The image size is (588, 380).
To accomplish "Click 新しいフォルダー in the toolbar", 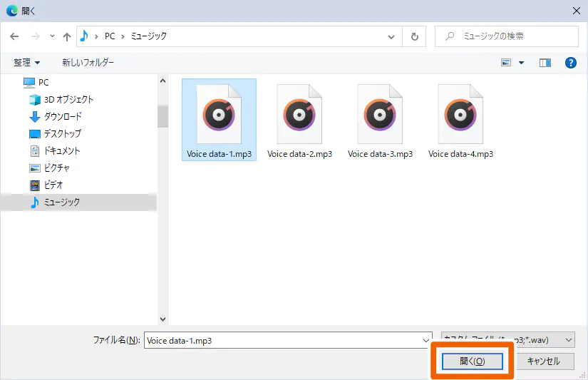I will 88,63.
